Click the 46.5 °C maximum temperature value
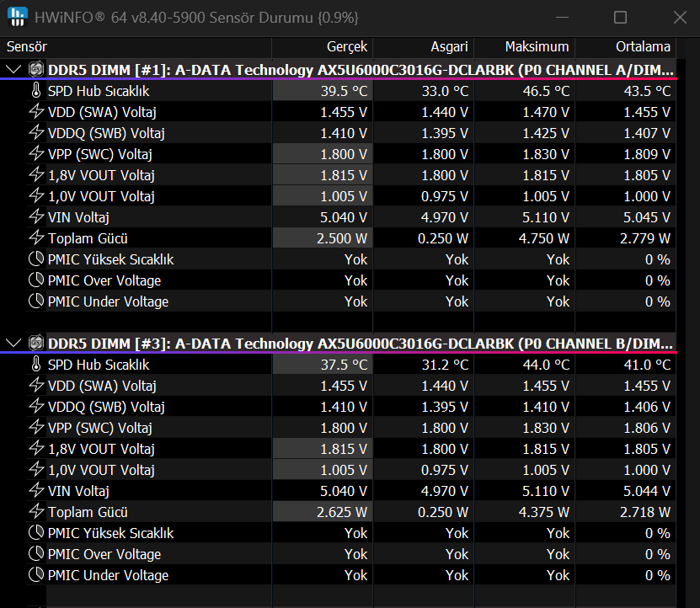The width and height of the screenshot is (700, 608). (x=546, y=91)
